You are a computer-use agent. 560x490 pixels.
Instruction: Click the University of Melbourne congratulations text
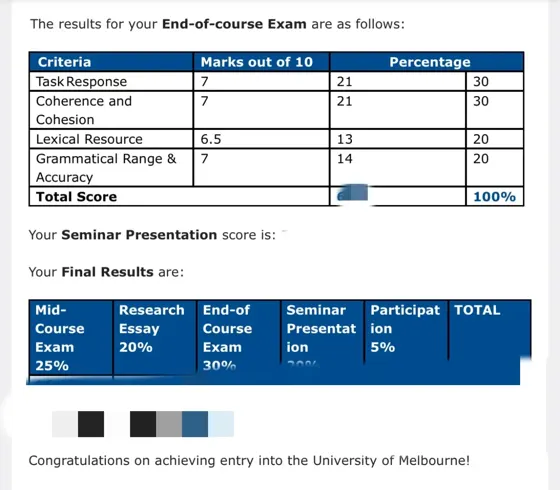click(x=249, y=460)
